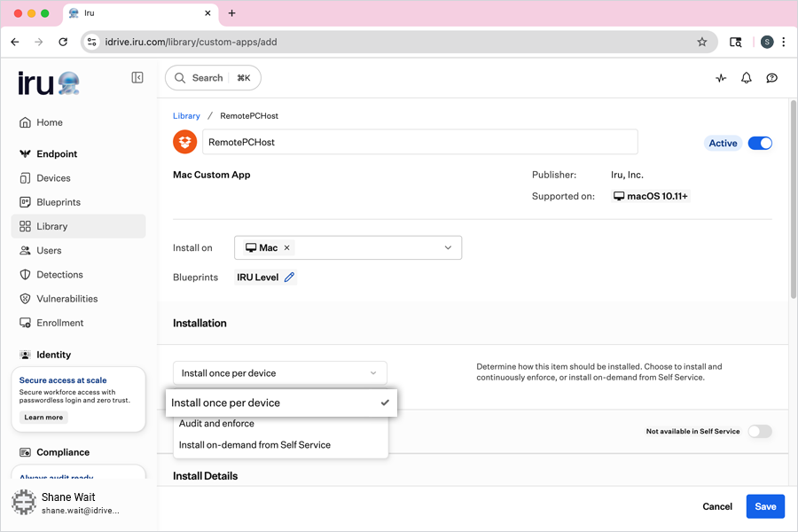
Task: Open the help chat bubble icon
Action: coord(771,78)
